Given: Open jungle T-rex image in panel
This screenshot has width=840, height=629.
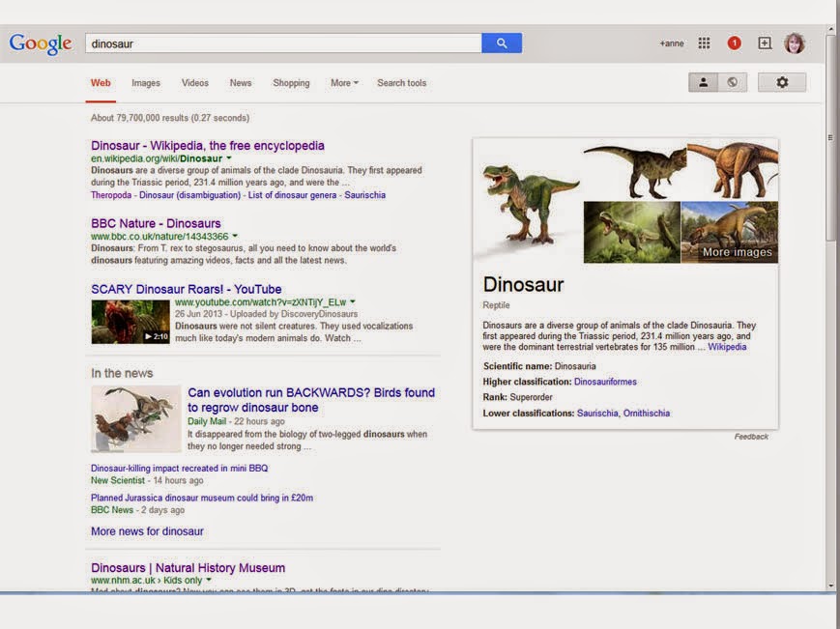Looking at the screenshot, I should click(631, 232).
